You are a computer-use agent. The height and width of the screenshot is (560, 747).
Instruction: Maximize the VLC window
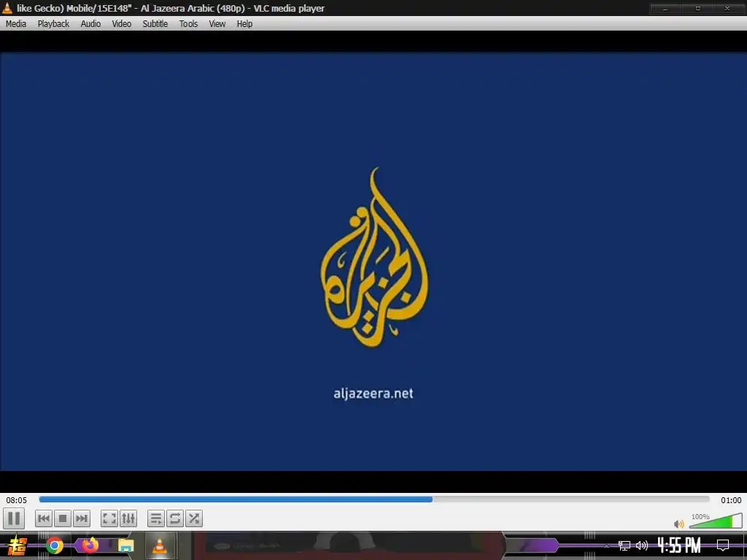(698, 9)
